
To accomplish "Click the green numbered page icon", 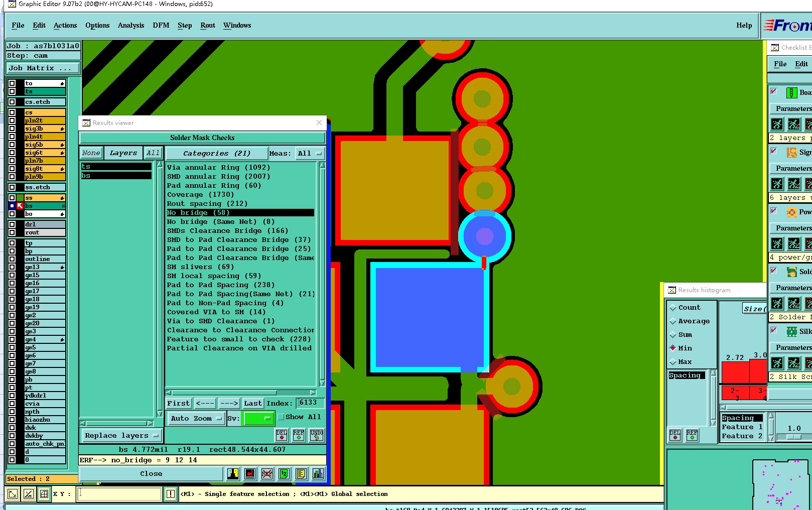I will click(x=284, y=473).
